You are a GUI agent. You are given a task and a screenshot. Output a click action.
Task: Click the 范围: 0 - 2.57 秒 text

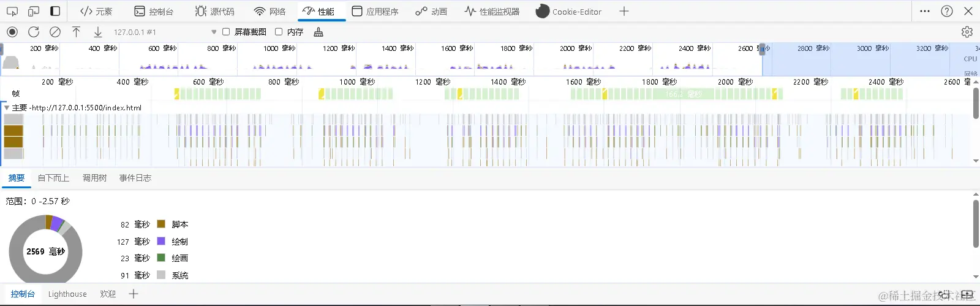(37, 201)
